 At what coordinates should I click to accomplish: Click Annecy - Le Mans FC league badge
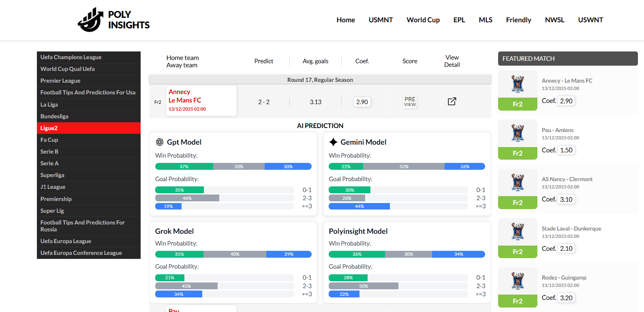point(518,84)
